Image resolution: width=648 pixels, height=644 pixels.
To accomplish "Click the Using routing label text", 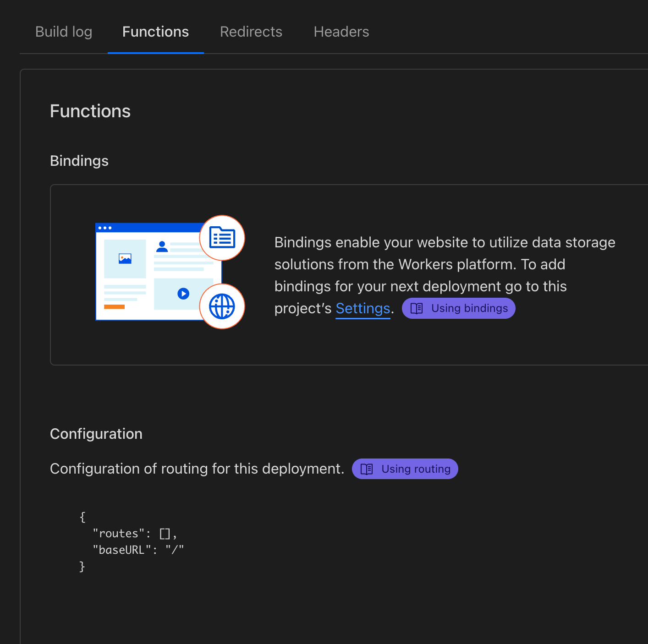I will (416, 469).
